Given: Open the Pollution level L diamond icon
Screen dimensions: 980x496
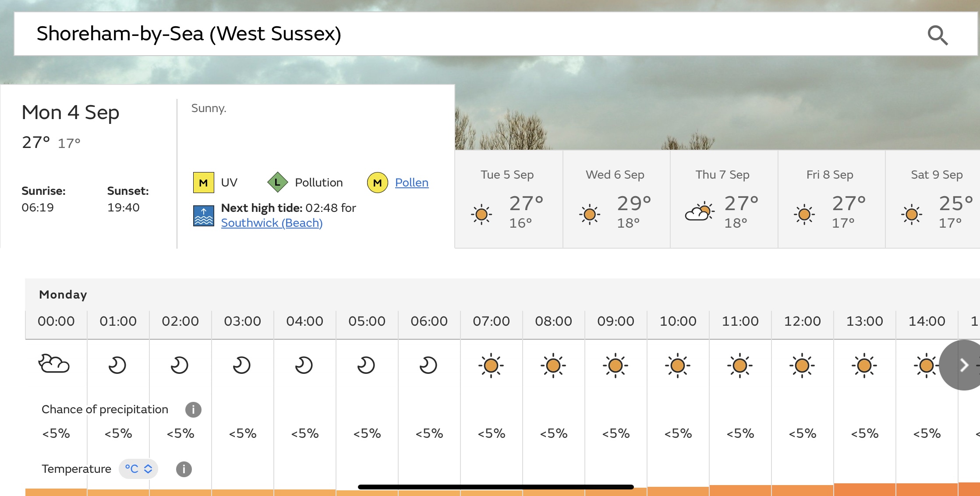Looking at the screenshot, I should pyautogui.click(x=277, y=183).
